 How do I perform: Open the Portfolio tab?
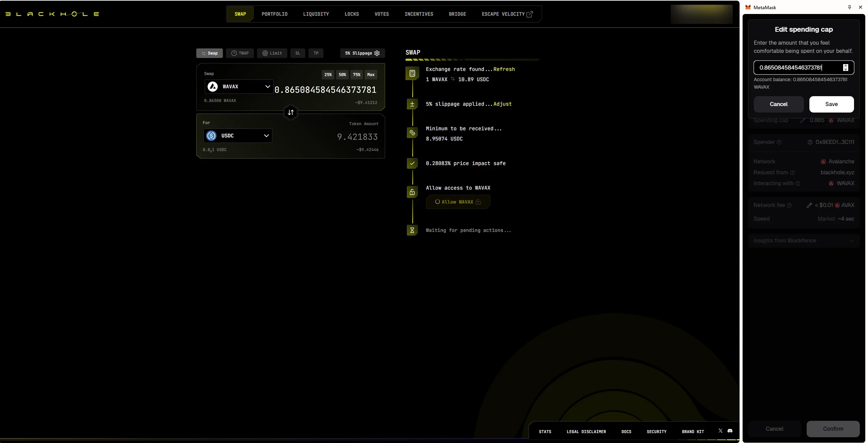pos(274,14)
